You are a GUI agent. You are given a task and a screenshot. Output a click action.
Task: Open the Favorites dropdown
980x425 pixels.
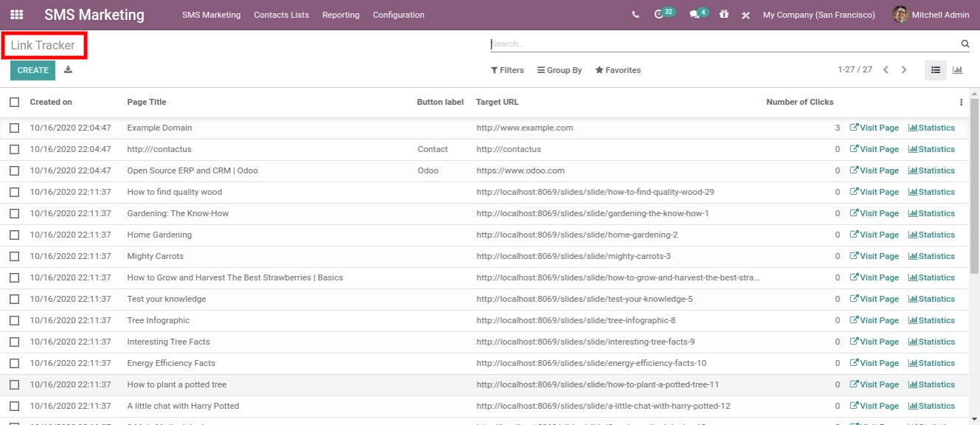click(618, 70)
